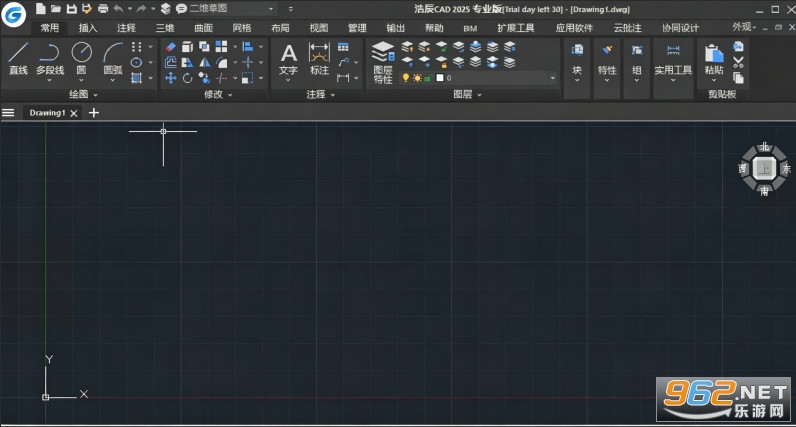Click the layer color white swatch

click(440, 78)
